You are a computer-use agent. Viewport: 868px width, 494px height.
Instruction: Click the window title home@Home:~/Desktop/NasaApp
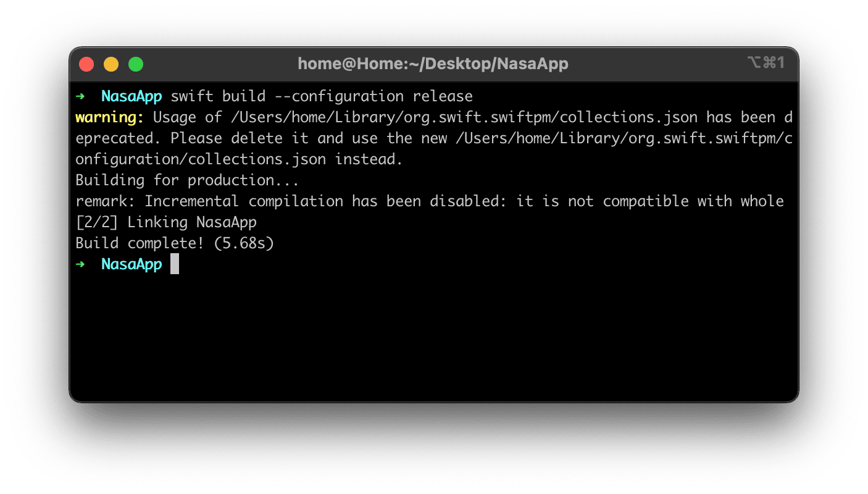pyautogui.click(x=433, y=64)
